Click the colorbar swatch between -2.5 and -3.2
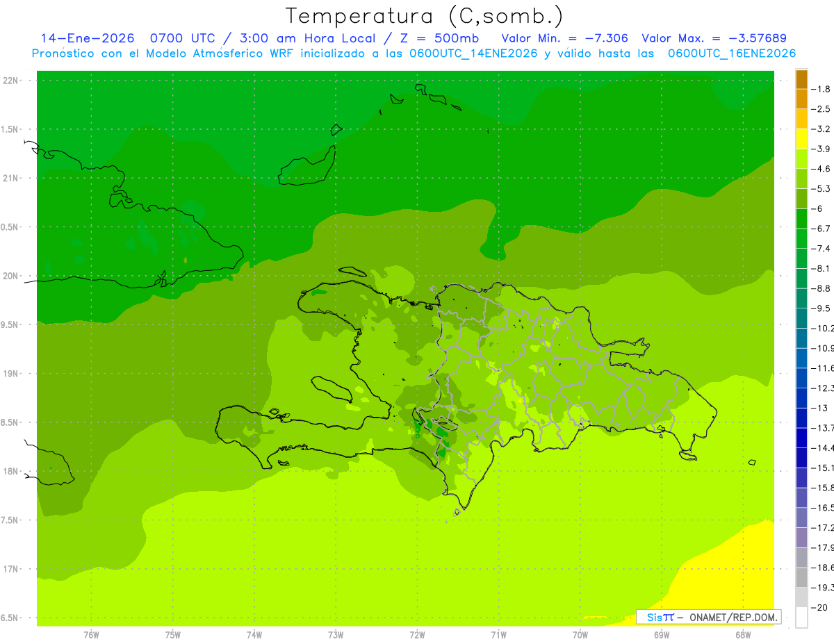 (x=801, y=119)
